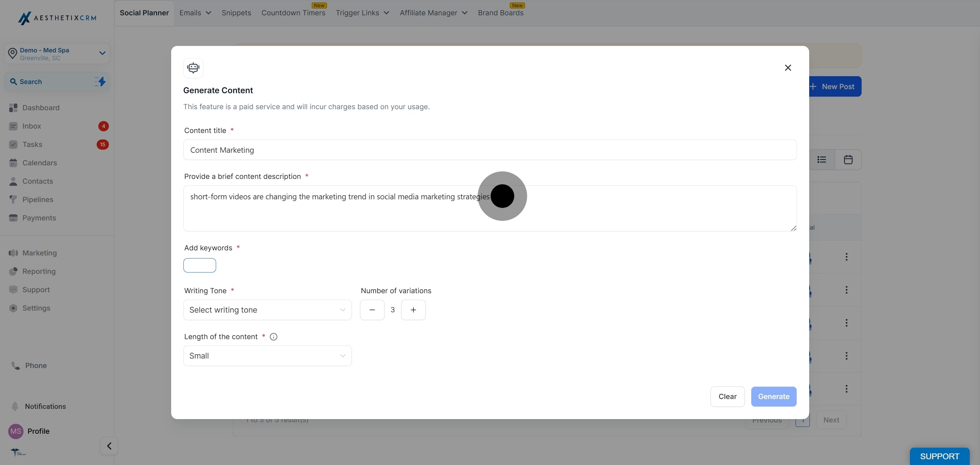Click the Content title text field

click(490, 150)
